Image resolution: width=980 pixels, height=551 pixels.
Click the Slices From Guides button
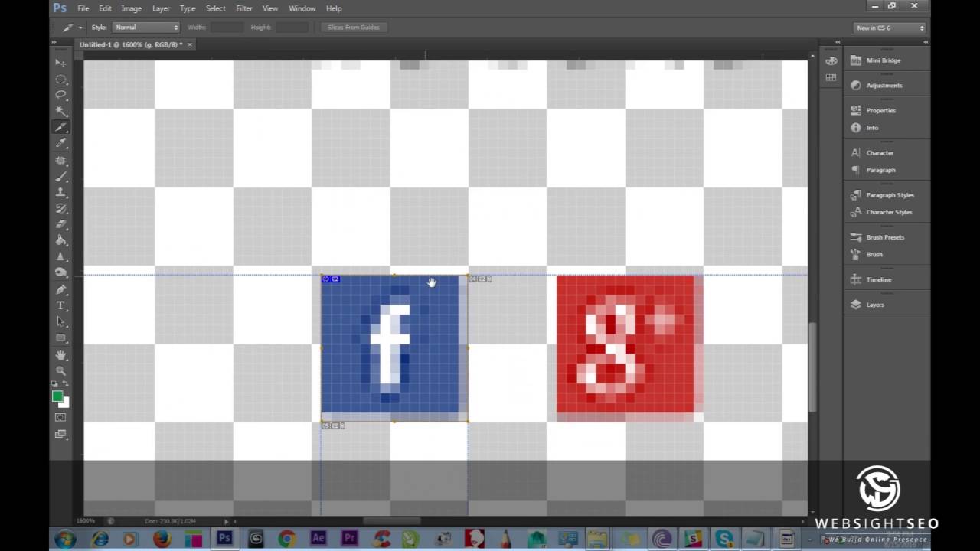(354, 28)
